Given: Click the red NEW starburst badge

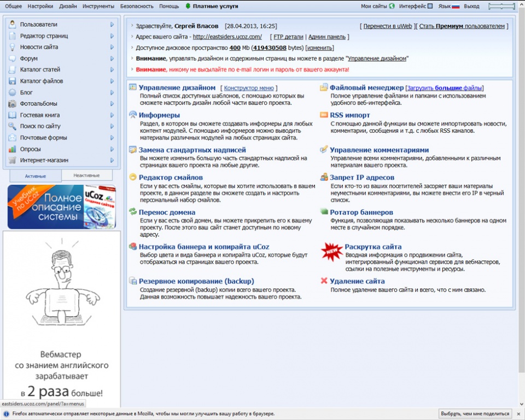Looking at the screenshot, I should 331,252.
